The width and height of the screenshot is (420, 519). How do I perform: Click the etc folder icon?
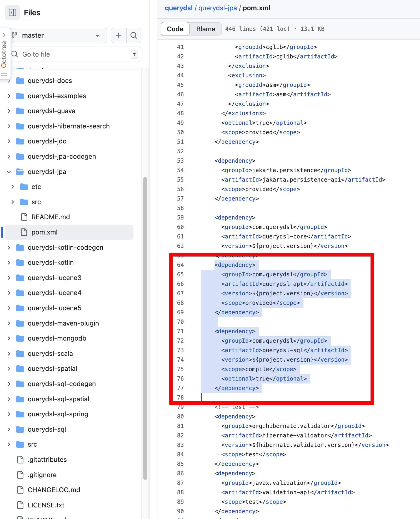pos(24,187)
